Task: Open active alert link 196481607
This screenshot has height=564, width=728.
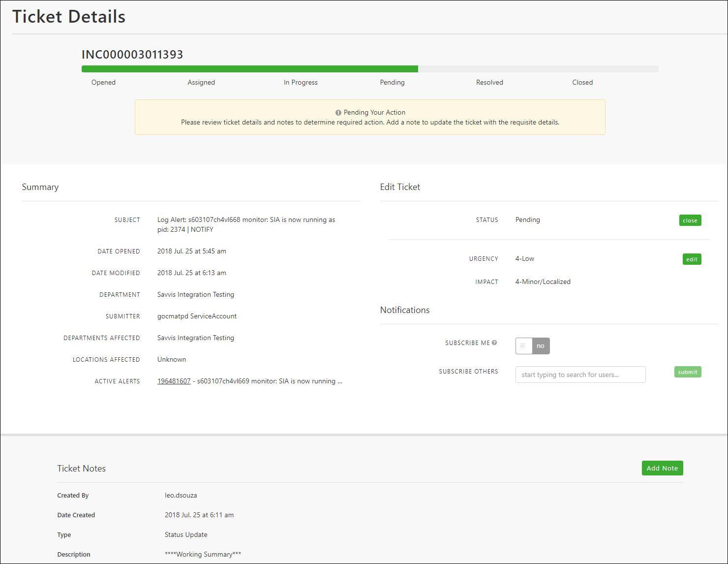Action: coord(174,381)
